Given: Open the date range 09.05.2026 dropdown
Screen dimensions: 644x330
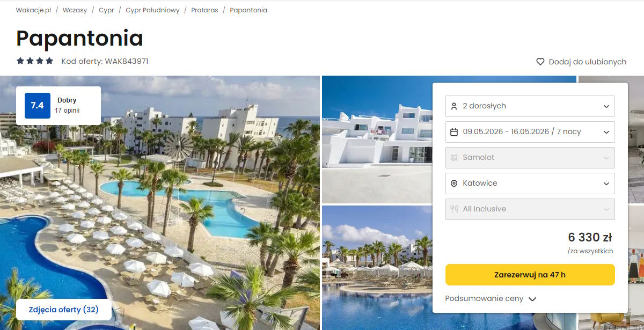Looking at the screenshot, I should point(530,132).
